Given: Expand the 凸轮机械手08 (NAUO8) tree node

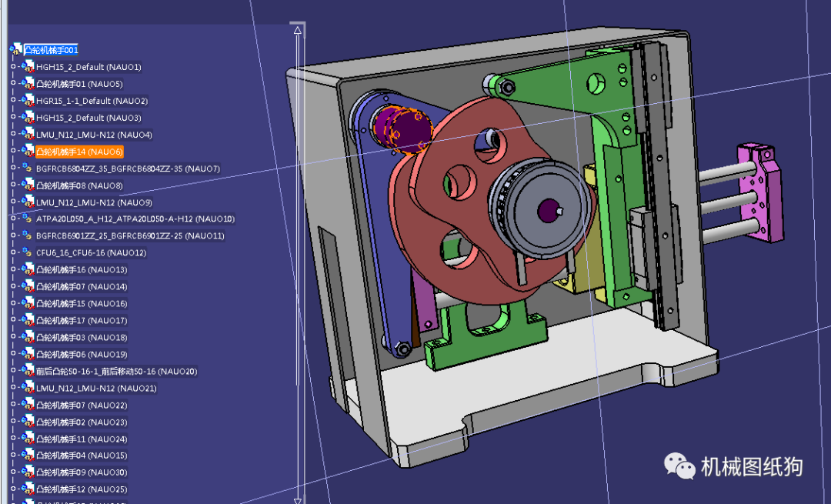Looking at the screenshot, I should [13, 185].
